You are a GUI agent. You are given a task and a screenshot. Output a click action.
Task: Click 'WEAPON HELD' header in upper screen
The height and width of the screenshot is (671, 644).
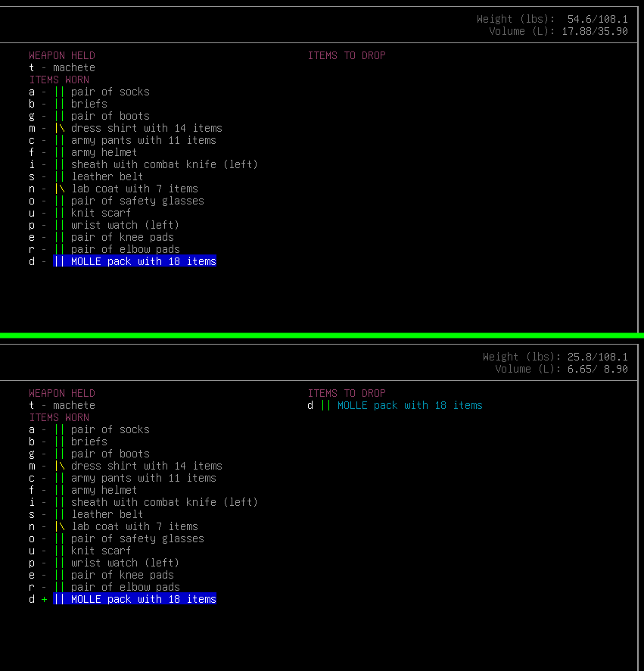(x=62, y=55)
